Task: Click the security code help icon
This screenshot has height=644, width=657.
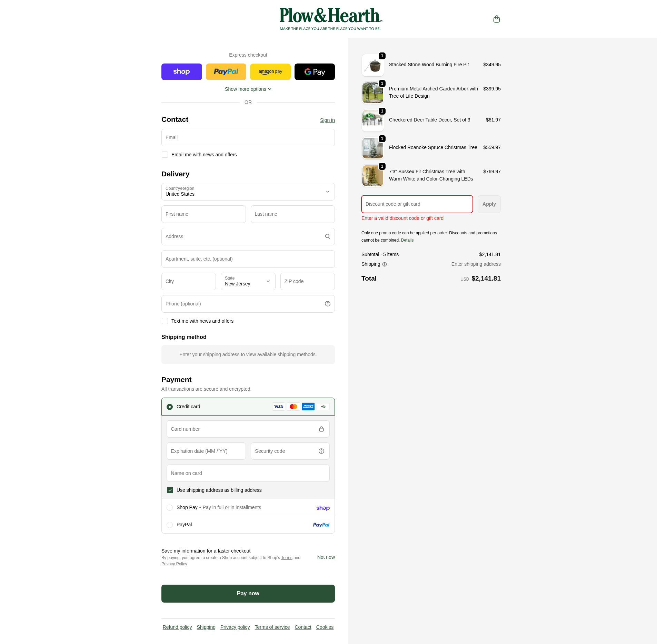Action: click(x=321, y=451)
